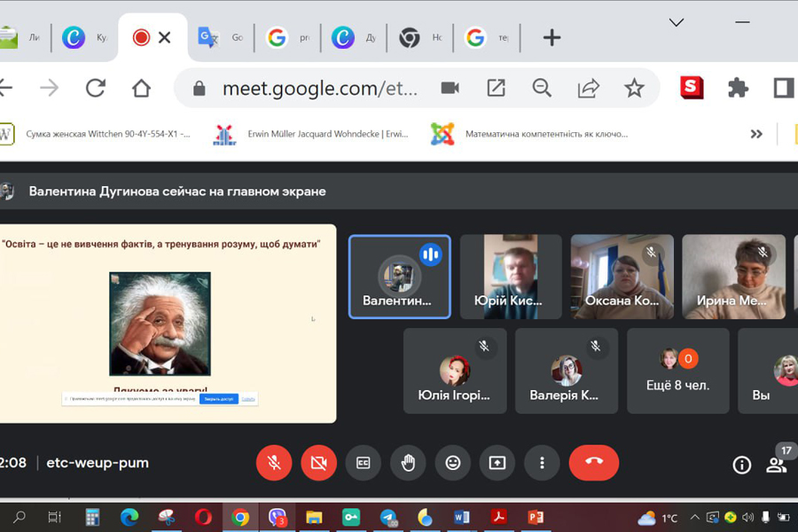
Task: Toggle the browser side panel
Action: 784,88
